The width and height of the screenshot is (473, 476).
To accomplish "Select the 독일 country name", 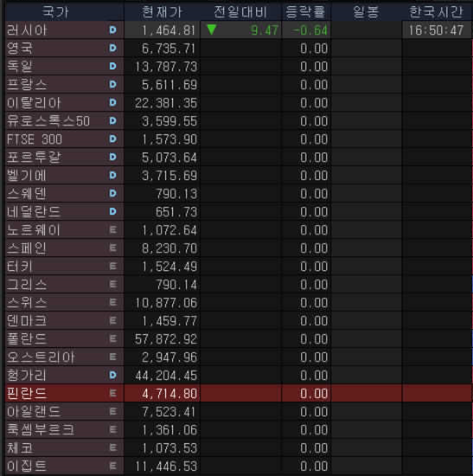I will pyautogui.click(x=20, y=66).
